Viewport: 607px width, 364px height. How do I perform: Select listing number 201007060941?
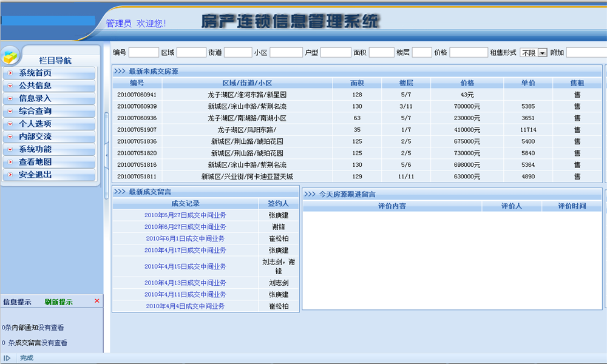pos(137,95)
